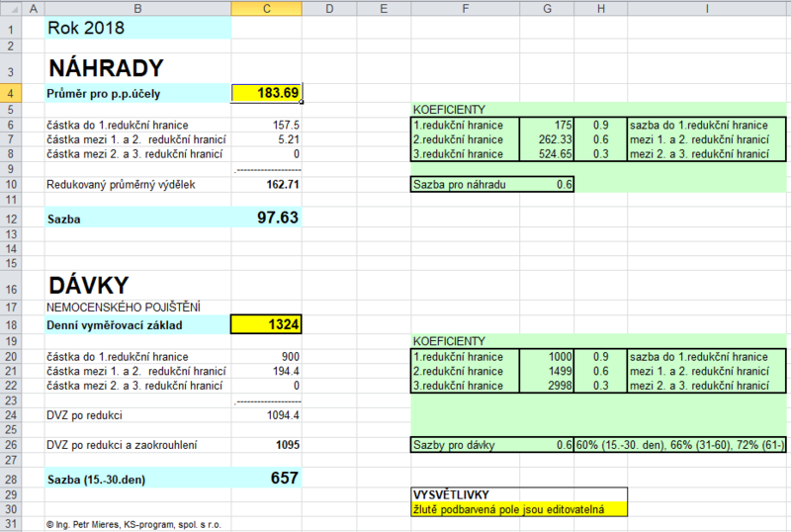The image size is (791, 532).
Task: Click the VYSVĚTLIVKY heading cell
Action: click(x=519, y=494)
